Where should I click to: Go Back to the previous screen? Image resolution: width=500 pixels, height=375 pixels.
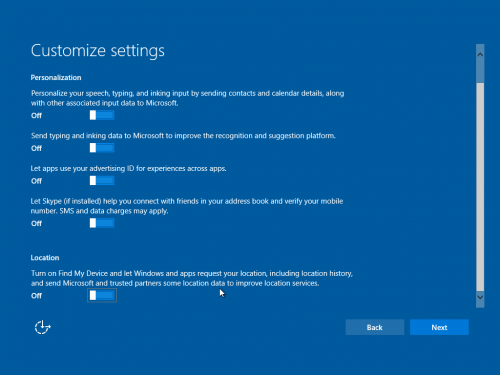(375, 327)
